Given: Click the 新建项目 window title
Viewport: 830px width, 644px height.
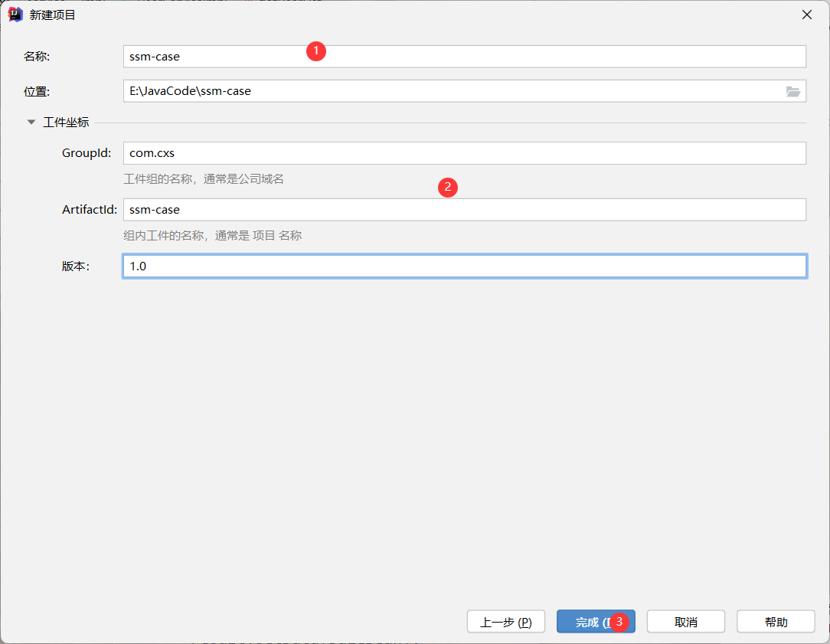Looking at the screenshot, I should (x=52, y=15).
